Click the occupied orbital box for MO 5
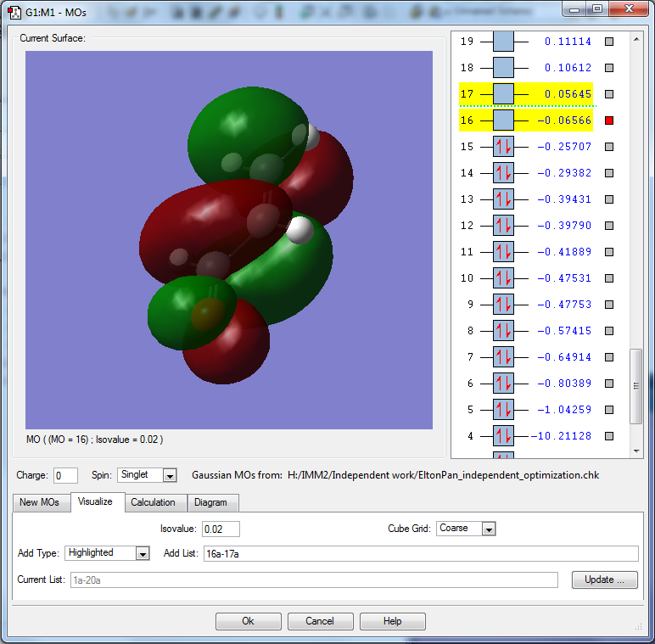 tap(503, 410)
